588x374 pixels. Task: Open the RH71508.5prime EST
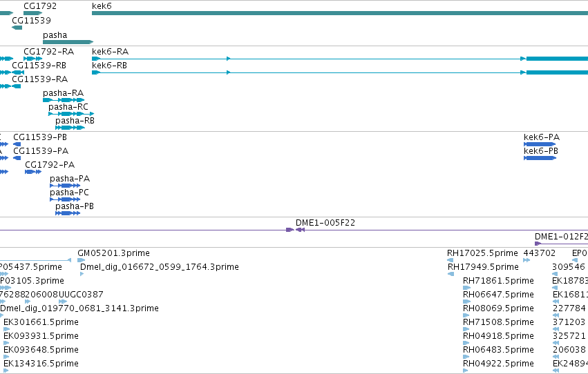pyautogui.click(x=466, y=329)
